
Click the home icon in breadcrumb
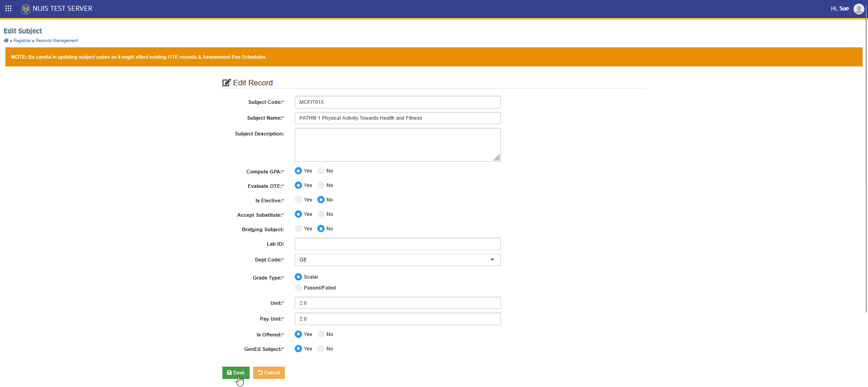point(6,41)
